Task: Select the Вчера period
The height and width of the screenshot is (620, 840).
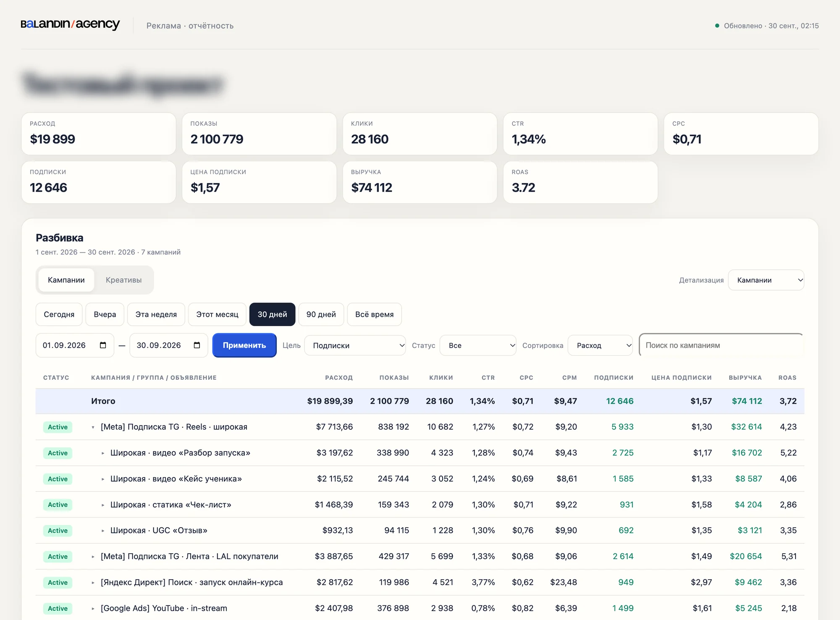Action: [105, 315]
